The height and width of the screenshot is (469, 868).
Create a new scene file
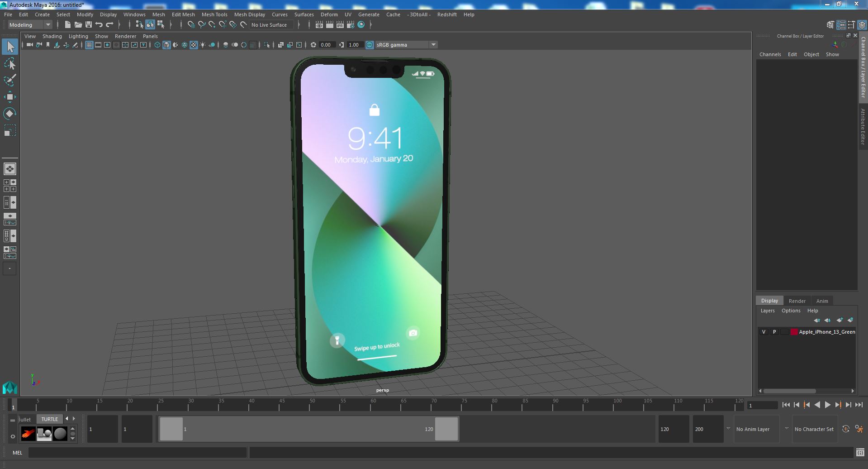[x=67, y=25]
